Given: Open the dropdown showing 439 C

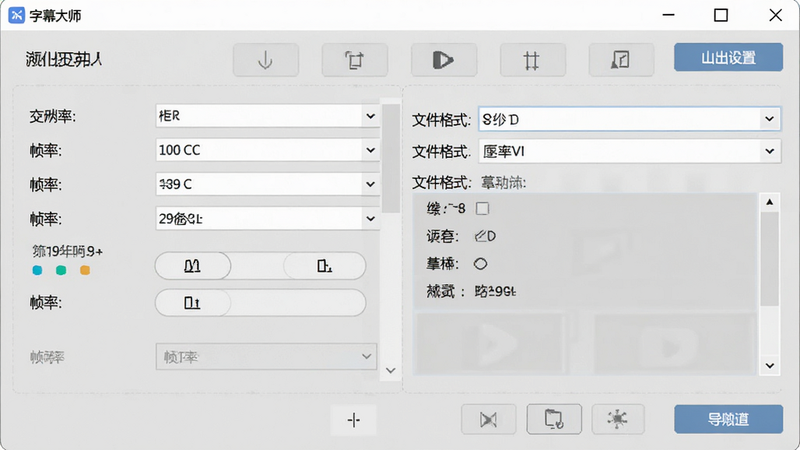Looking at the screenshot, I should click(267, 184).
